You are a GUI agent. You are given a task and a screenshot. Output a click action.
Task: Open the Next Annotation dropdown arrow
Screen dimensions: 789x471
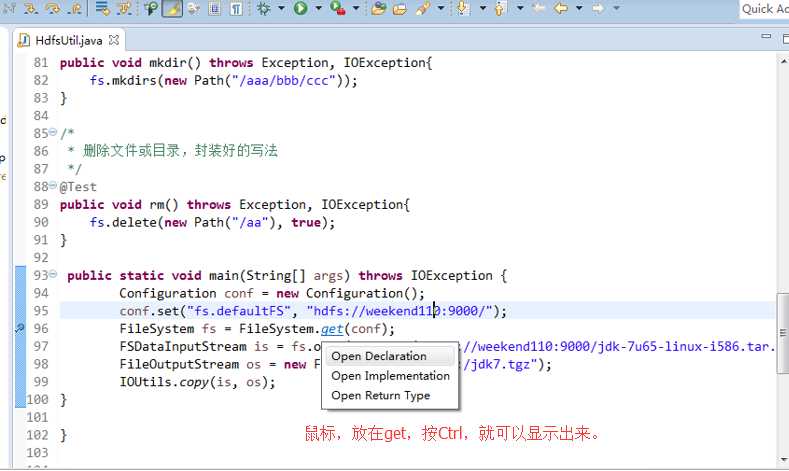(483, 9)
